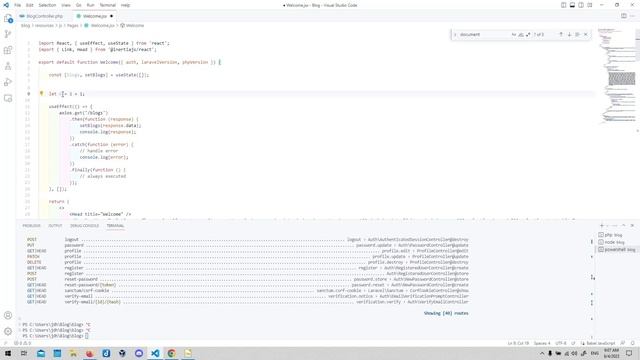Create a new terminal with plus icon

coord(602,225)
